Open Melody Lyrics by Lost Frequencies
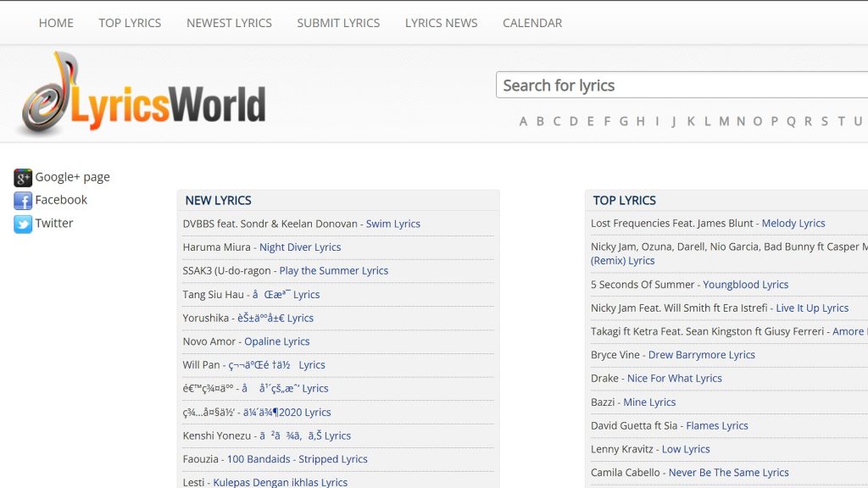 tap(793, 223)
